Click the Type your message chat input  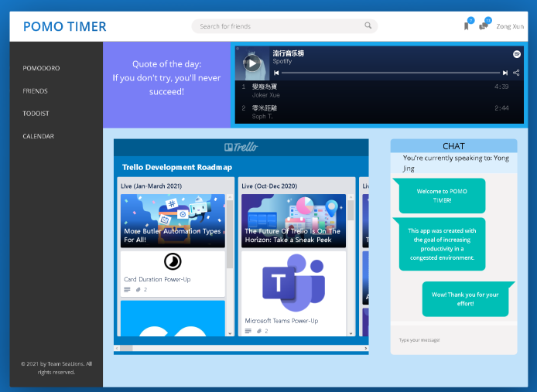coord(453,340)
